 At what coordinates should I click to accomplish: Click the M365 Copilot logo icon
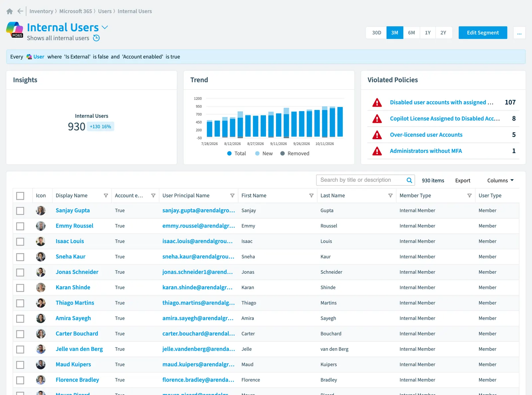15,30
